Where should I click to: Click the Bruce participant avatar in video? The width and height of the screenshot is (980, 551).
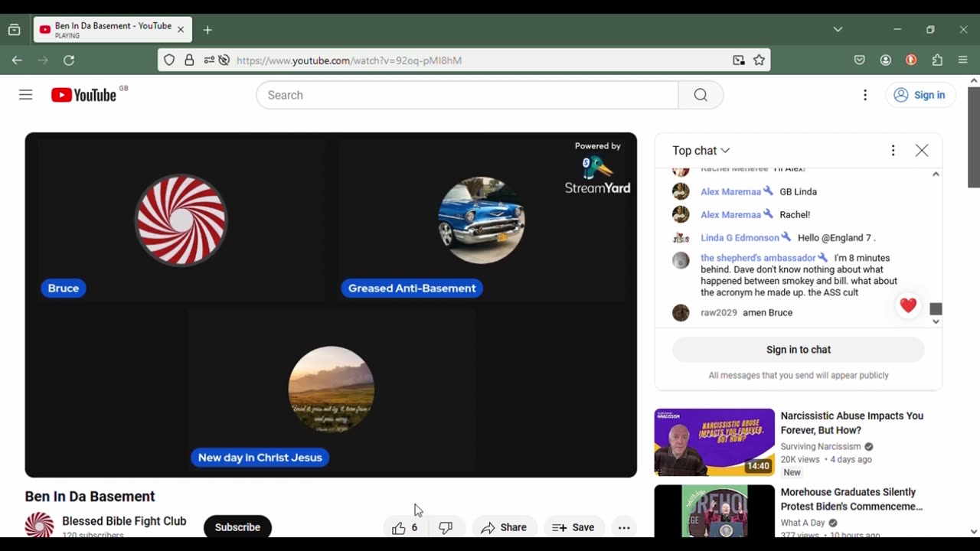click(x=181, y=220)
